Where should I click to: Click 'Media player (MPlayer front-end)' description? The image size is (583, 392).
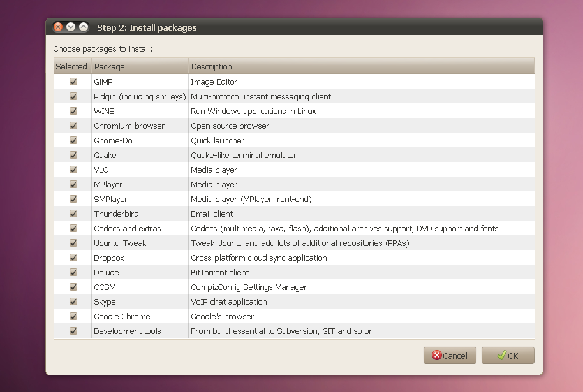point(251,200)
